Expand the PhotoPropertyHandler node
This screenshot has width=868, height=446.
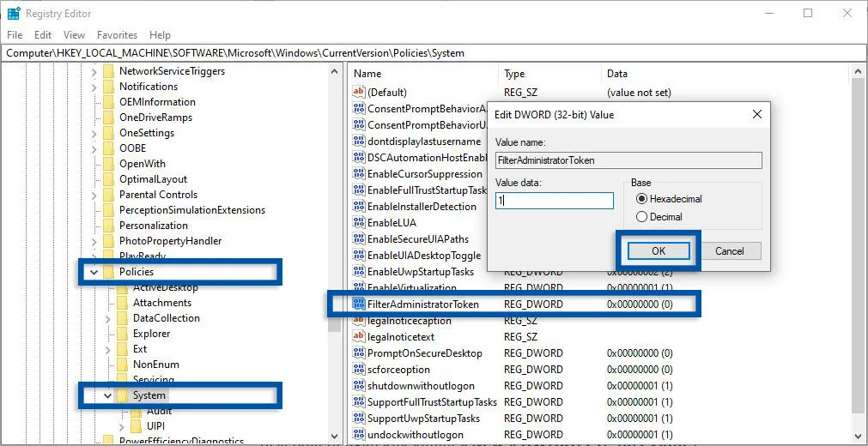click(94, 241)
